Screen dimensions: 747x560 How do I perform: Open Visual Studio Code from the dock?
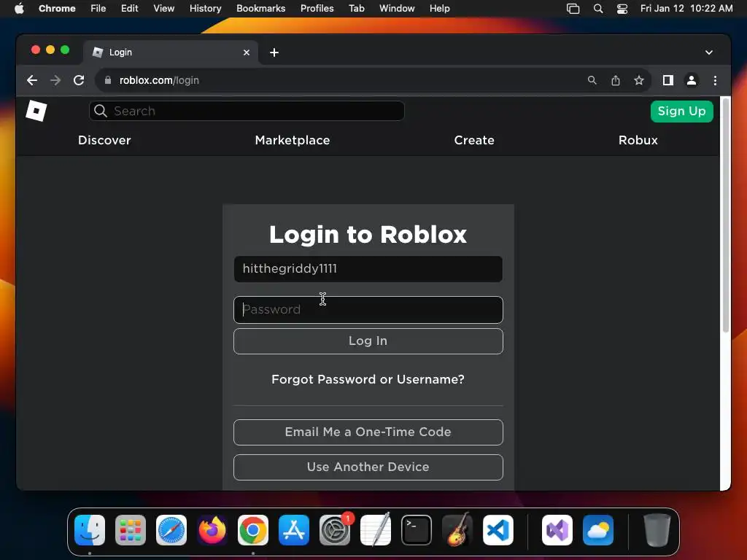(498, 530)
